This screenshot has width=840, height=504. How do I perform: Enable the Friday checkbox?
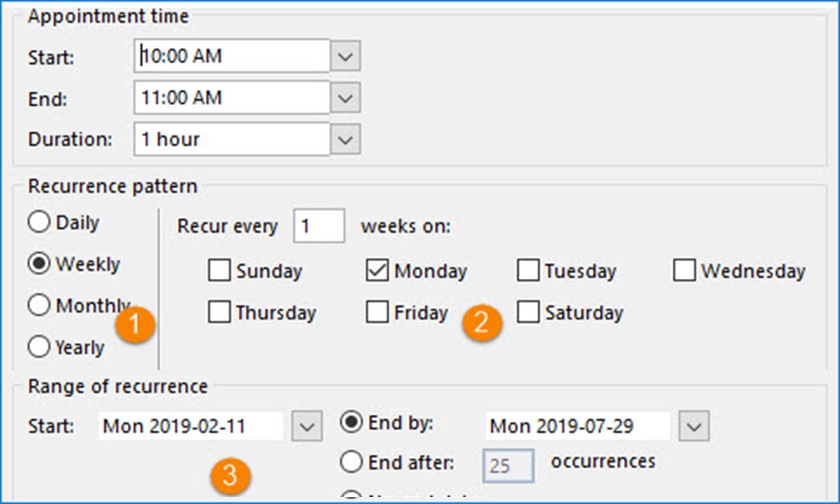377,312
